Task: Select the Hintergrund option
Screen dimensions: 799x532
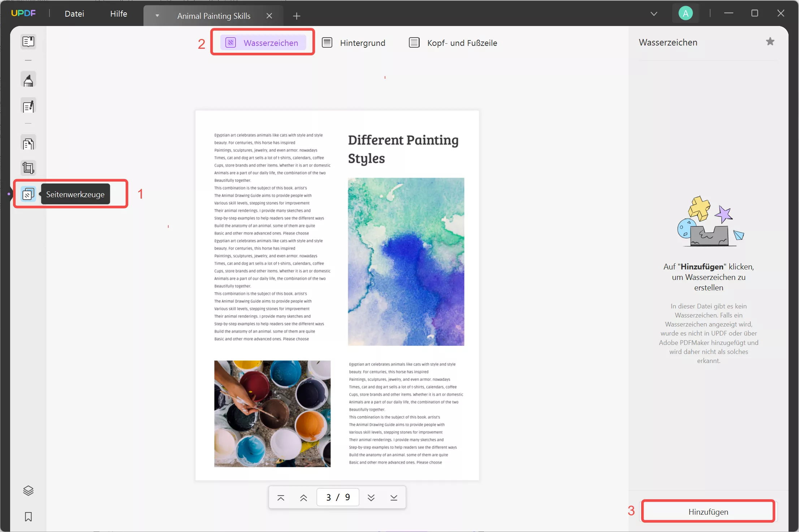Action: point(362,42)
